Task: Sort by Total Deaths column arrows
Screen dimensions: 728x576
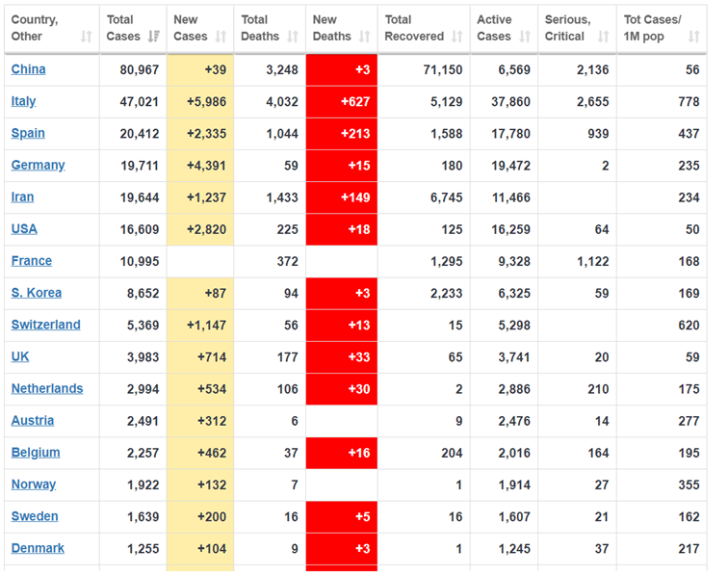Action: pyautogui.click(x=293, y=37)
